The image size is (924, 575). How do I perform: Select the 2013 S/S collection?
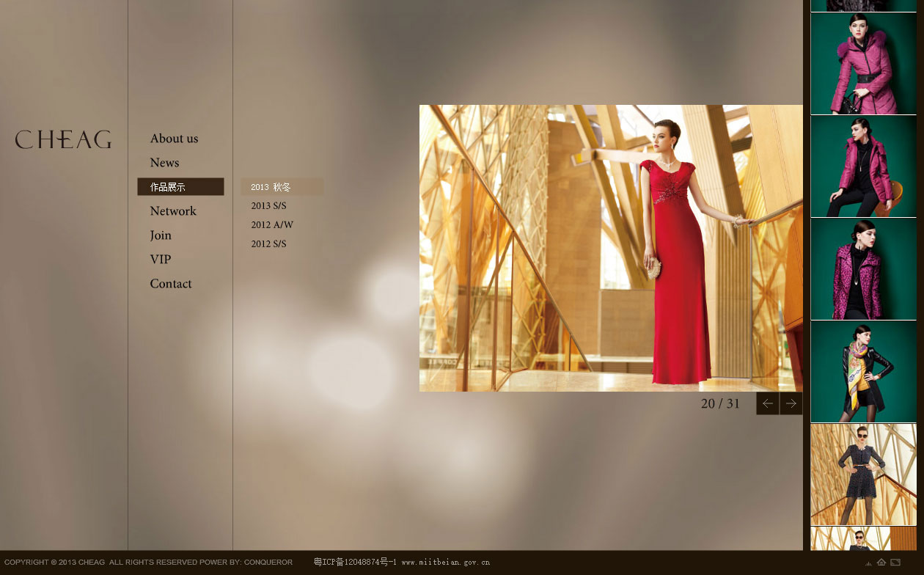point(268,206)
